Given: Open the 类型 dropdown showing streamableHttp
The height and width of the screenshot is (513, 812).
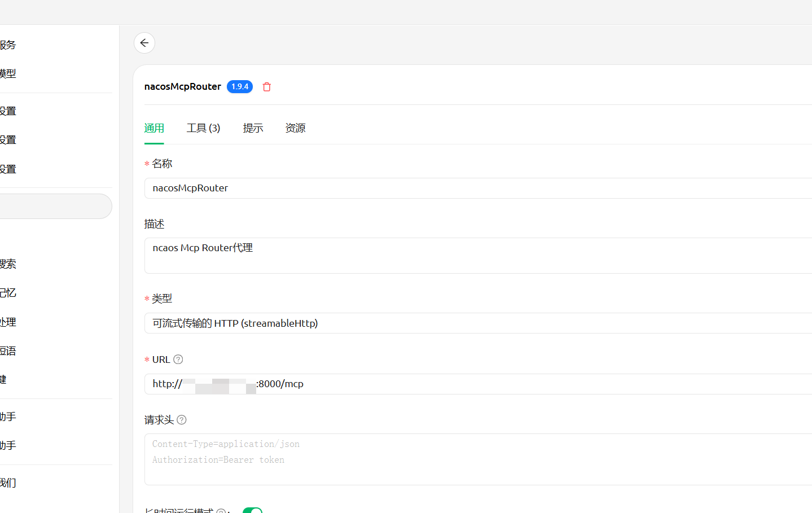Looking at the screenshot, I should [x=478, y=323].
